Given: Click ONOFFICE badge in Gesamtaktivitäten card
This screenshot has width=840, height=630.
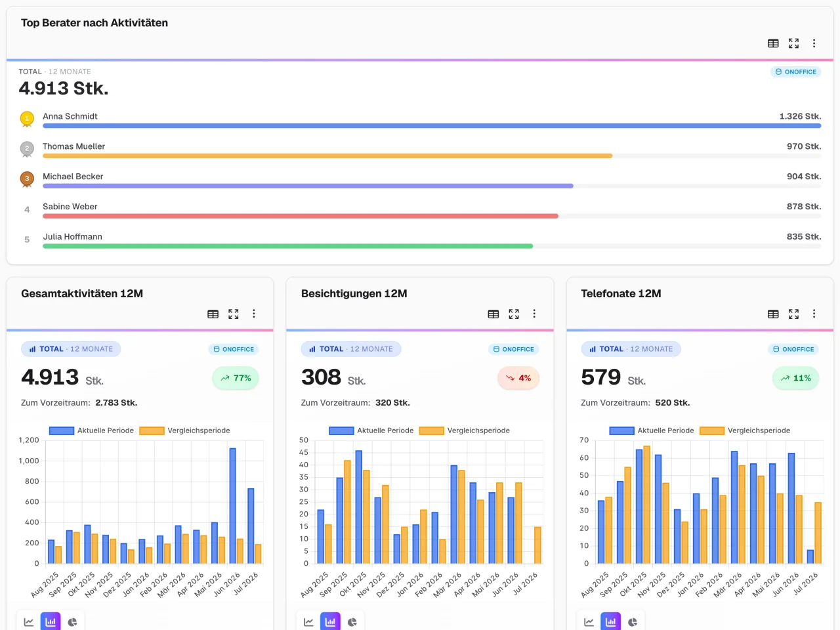Looking at the screenshot, I should pyautogui.click(x=234, y=350).
